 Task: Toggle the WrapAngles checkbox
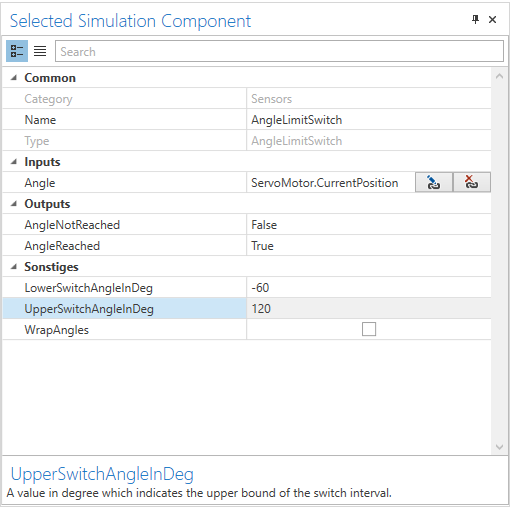pos(369,329)
